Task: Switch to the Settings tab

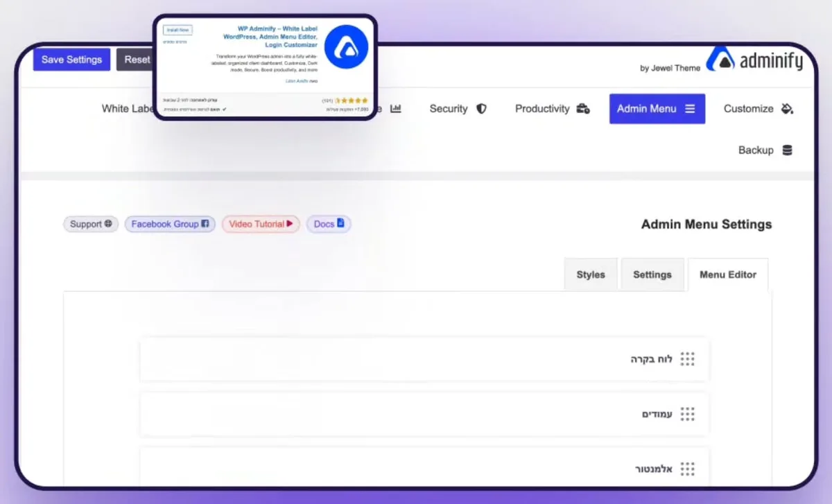Action: 652,275
